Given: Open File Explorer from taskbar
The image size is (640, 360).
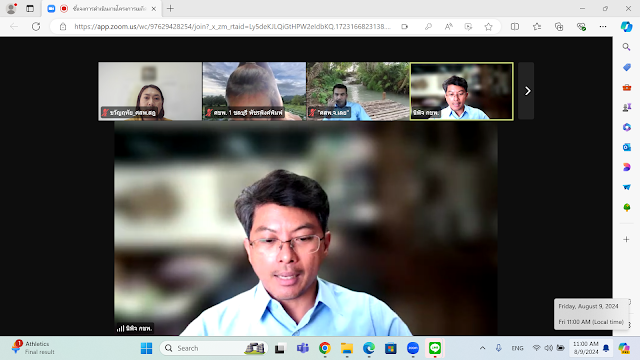Looking at the screenshot, I should point(347,348).
